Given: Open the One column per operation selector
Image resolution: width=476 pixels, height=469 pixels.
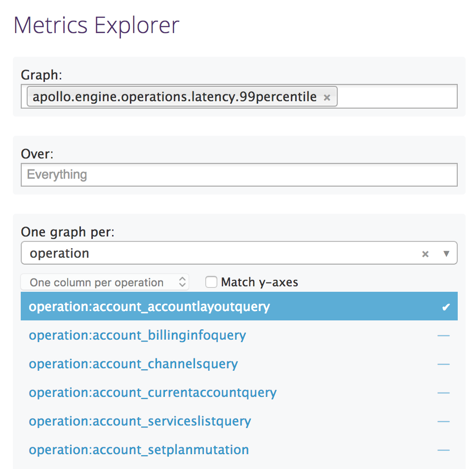Looking at the screenshot, I should [x=105, y=282].
